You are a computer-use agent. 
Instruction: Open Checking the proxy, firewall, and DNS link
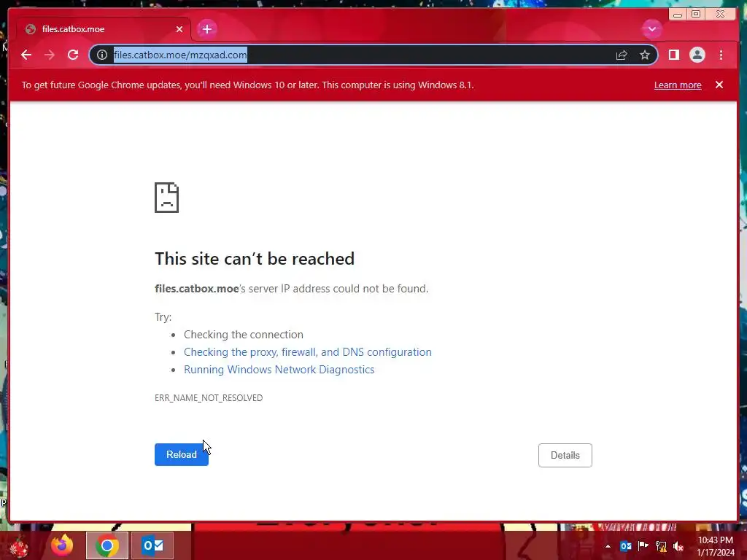pos(308,352)
